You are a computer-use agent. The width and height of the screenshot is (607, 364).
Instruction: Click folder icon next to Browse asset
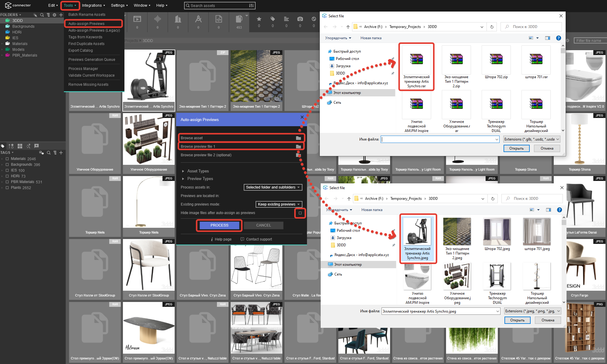pos(298,138)
